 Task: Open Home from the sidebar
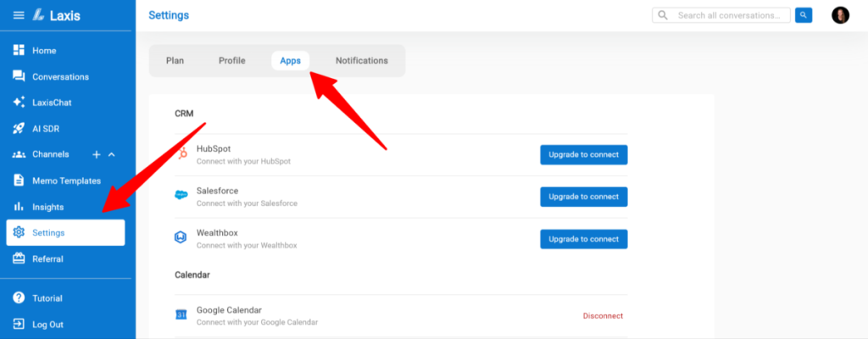click(44, 51)
